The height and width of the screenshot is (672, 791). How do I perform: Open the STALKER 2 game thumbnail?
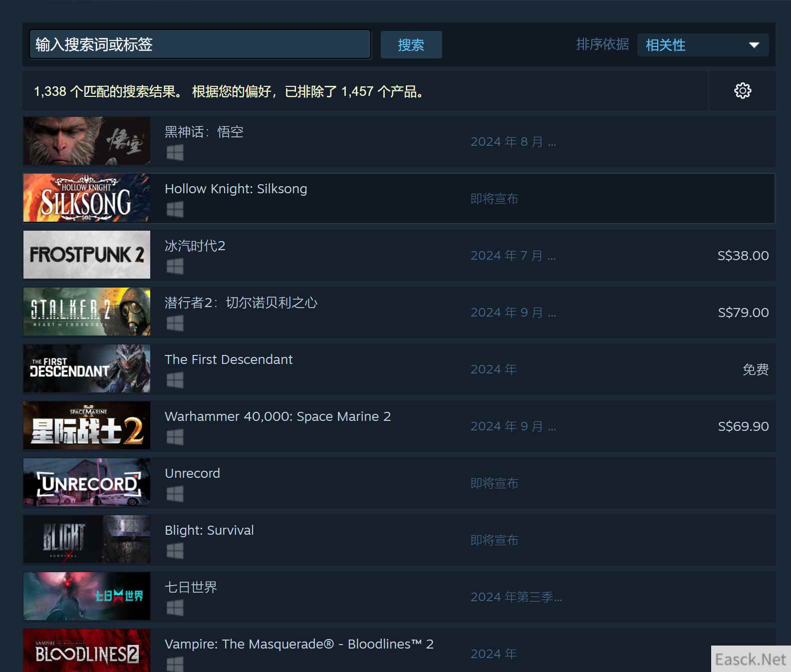point(87,312)
